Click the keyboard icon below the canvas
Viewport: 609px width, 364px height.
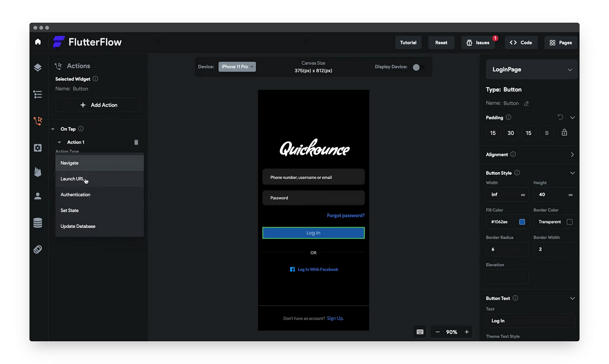point(420,332)
